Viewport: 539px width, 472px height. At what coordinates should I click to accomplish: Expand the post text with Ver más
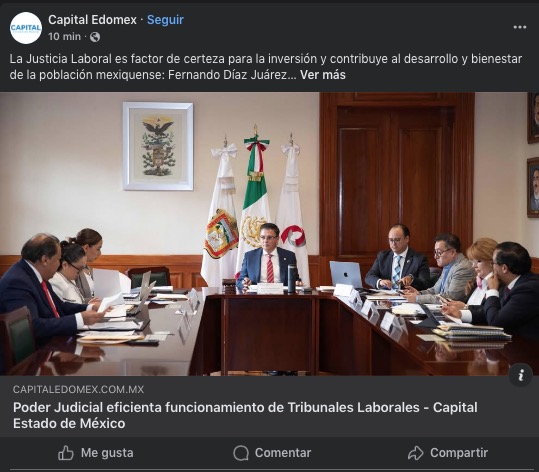point(322,75)
